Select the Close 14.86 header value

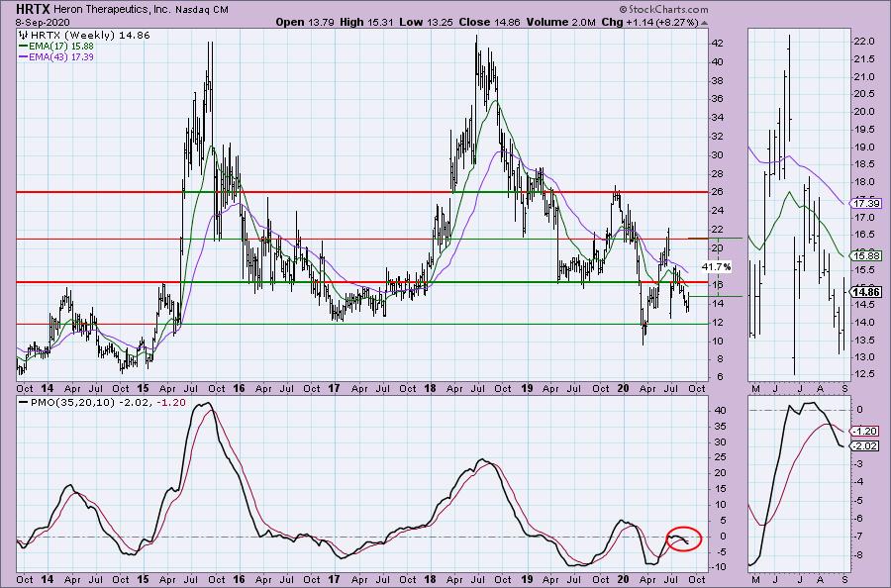(487, 22)
